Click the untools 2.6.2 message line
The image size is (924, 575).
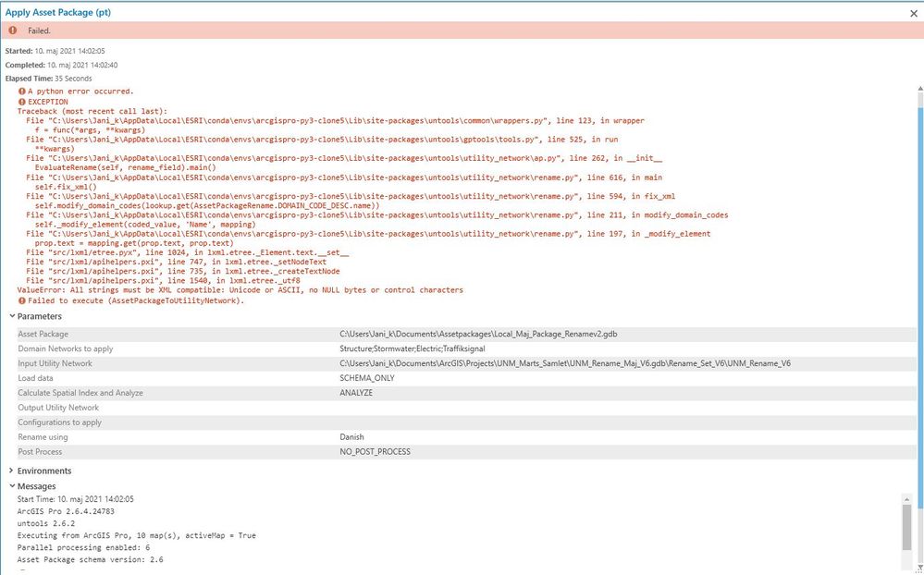coord(46,524)
